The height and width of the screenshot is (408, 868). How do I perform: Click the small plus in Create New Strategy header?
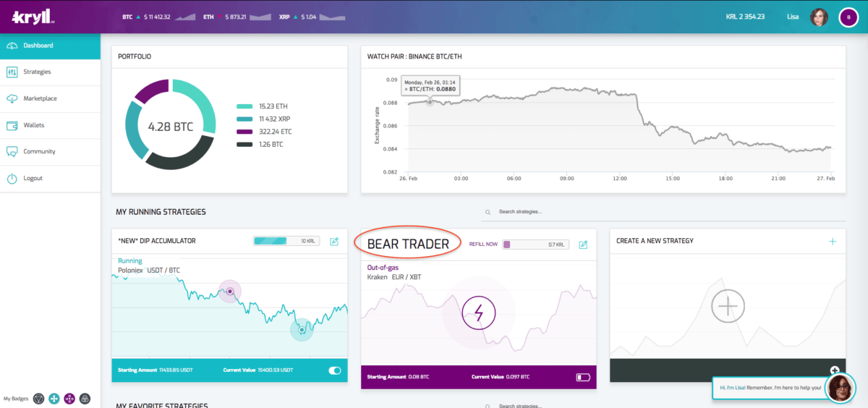(833, 241)
